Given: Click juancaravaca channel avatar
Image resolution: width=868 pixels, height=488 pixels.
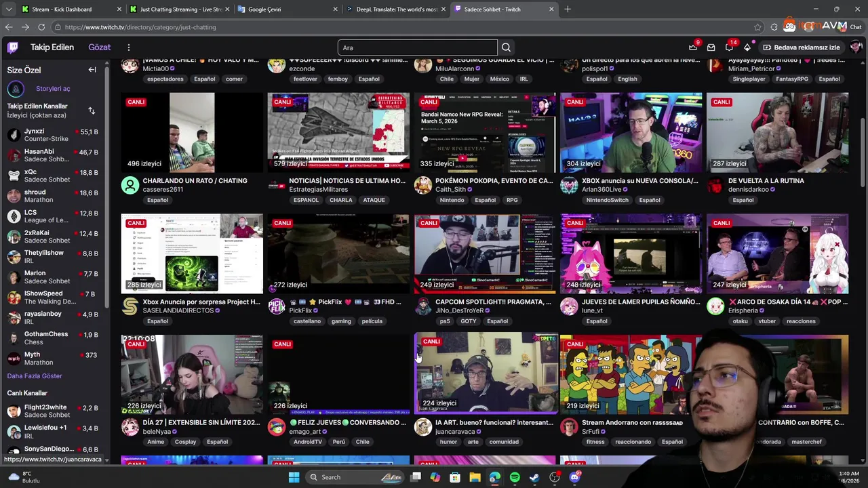Looking at the screenshot, I should 422,427.
